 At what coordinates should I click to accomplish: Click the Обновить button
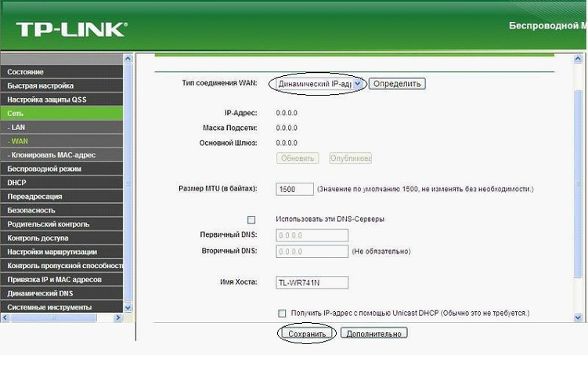pyautogui.click(x=298, y=158)
